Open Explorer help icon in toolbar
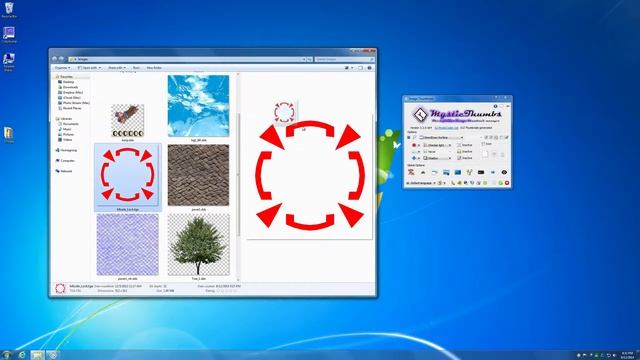640x360 pixels. coord(369,68)
